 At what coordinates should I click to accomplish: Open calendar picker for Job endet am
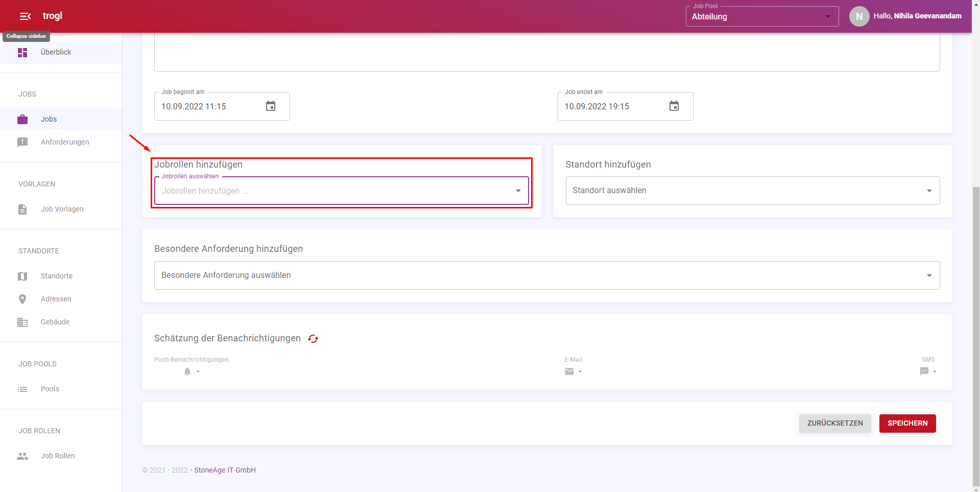[x=674, y=106]
